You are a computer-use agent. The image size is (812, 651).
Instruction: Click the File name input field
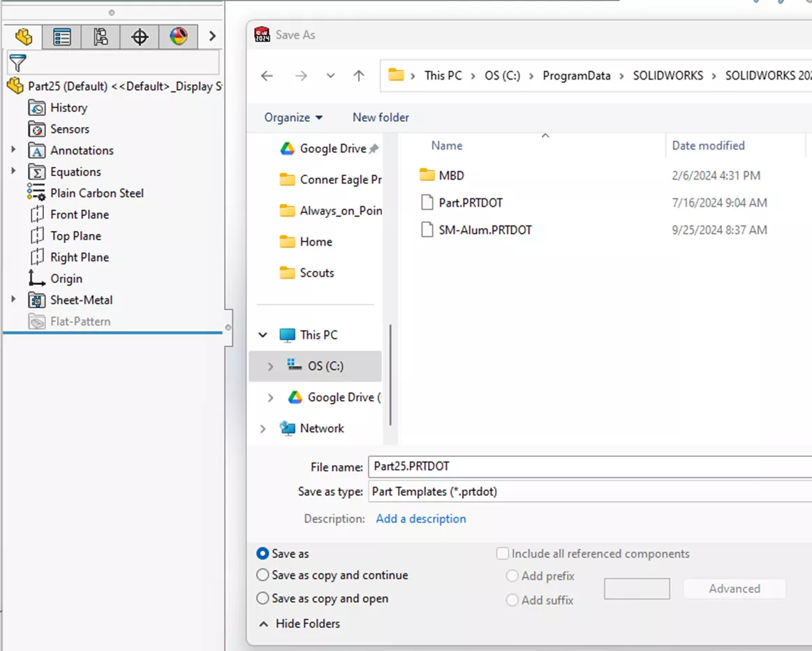[590, 467]
